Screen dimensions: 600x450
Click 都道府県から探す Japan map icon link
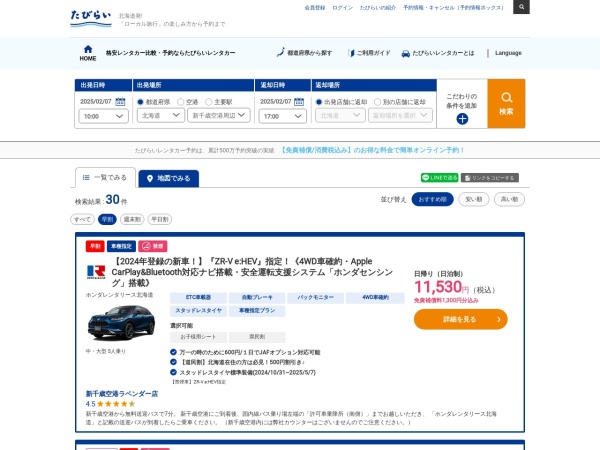(x=304, y=53)
